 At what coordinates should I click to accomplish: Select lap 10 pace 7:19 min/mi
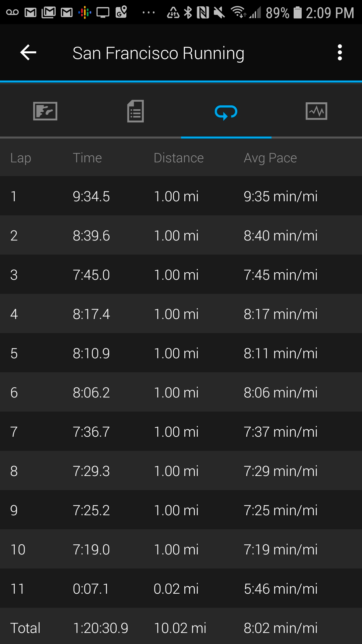click(280, 550)
